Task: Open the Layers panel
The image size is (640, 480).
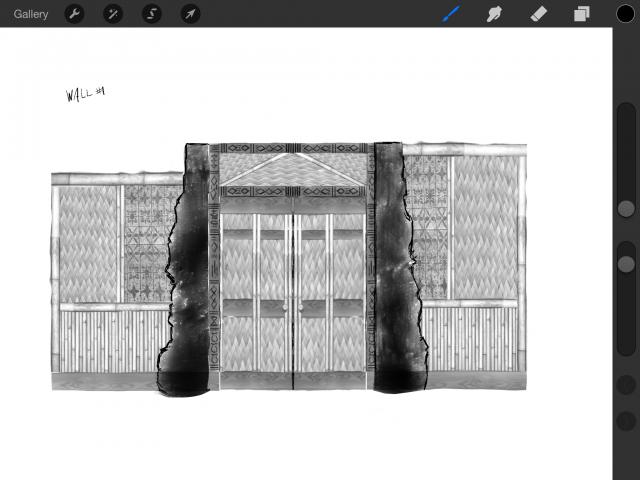Action: coord(581,14)
